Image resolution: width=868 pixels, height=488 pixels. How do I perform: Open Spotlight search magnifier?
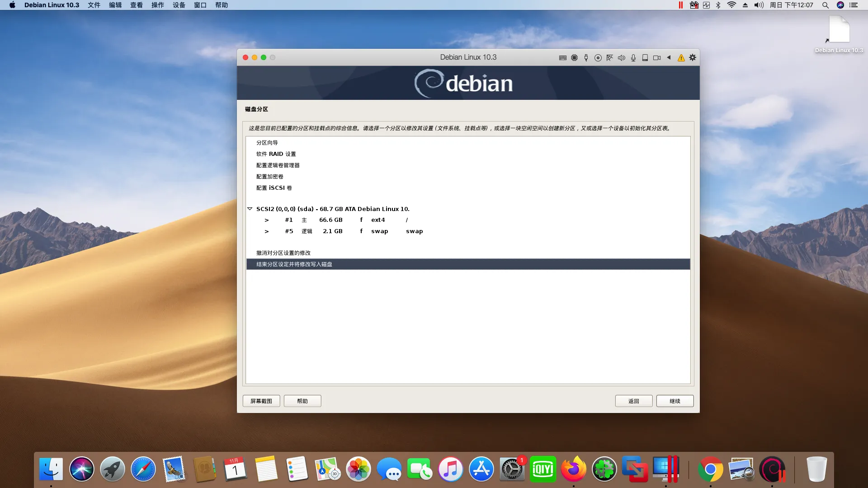pos(826,5)
